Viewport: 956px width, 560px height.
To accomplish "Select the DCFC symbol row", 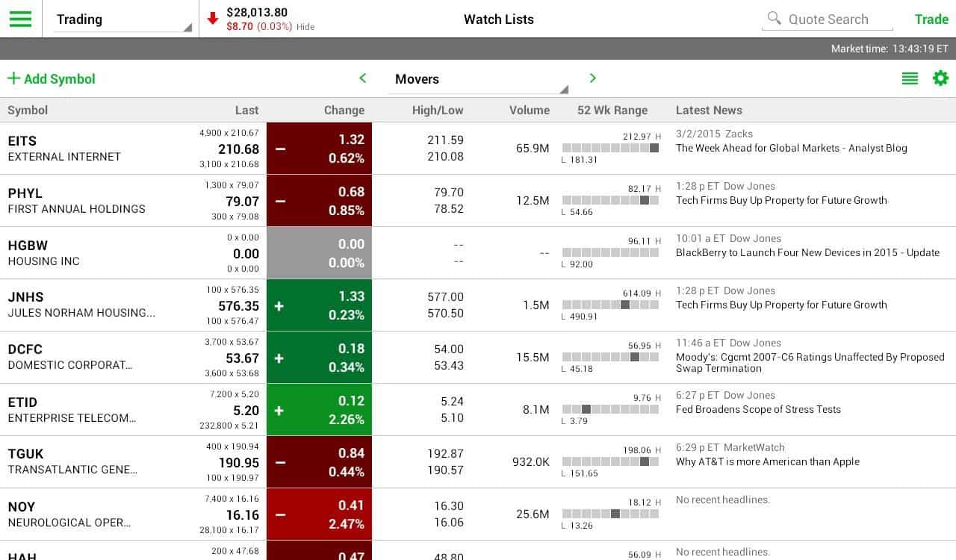I will (x=478, y=358).
